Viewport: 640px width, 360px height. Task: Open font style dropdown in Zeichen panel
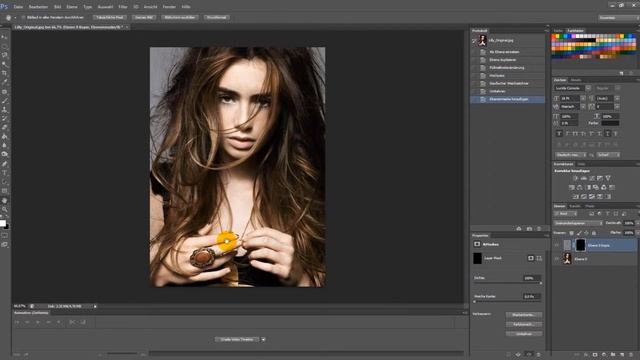(x=618, y=88)
